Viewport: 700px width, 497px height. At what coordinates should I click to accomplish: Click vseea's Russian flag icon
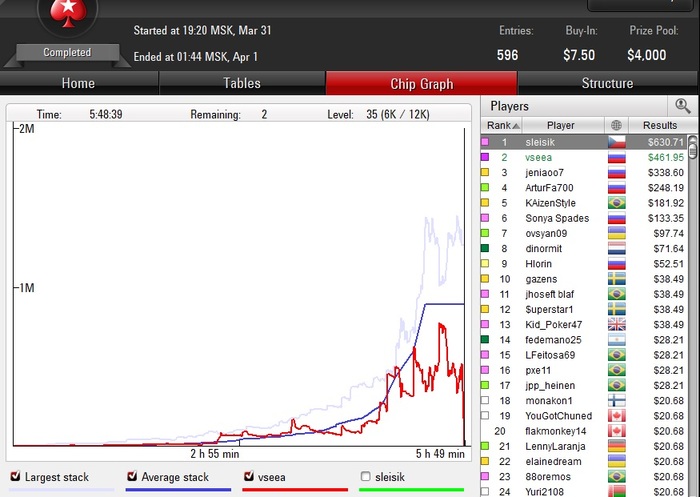pos(617,157)
